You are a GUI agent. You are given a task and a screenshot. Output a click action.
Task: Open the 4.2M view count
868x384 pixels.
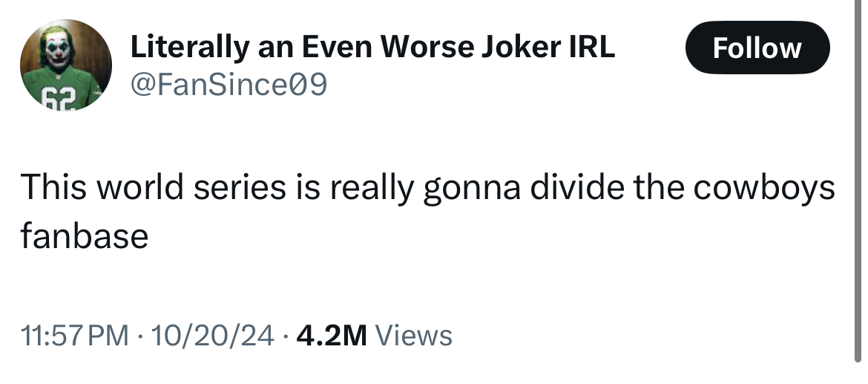331,336
